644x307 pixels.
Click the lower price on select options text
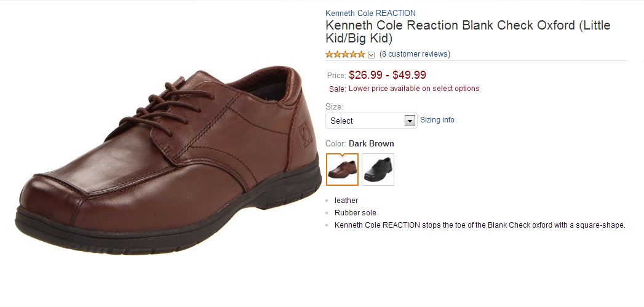click(413, 89)
